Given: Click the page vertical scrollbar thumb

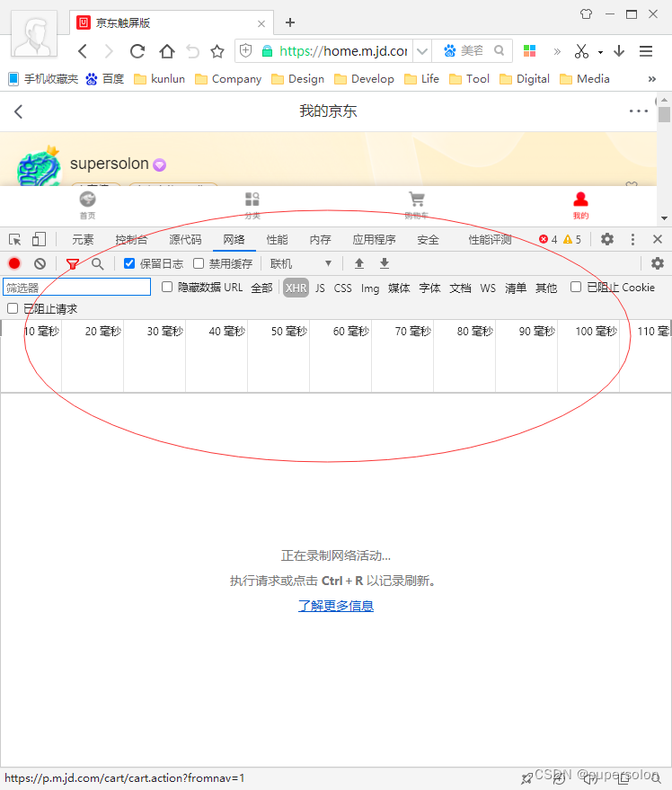Looking at the screenshot, I should point(664,114).
